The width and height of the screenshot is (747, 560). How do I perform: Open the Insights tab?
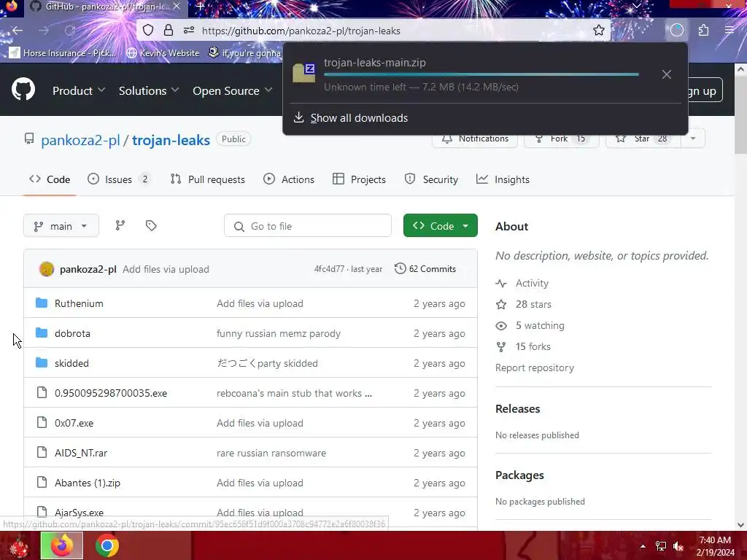coord(503,179)
